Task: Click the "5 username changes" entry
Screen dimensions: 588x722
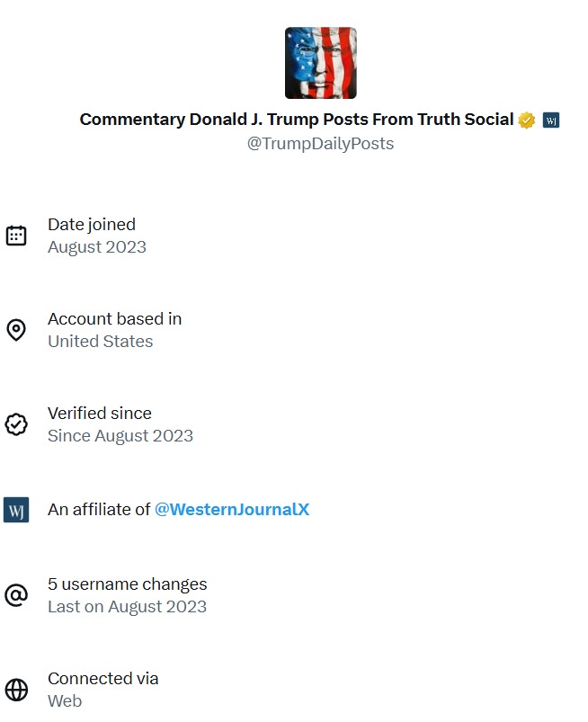Action: coord(127,584)
